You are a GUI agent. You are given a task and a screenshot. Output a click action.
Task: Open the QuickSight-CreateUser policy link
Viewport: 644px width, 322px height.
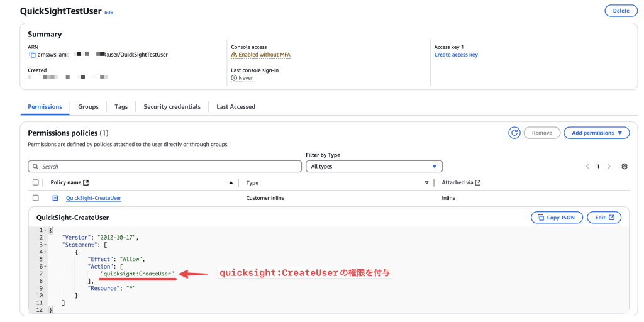[94, 198]
